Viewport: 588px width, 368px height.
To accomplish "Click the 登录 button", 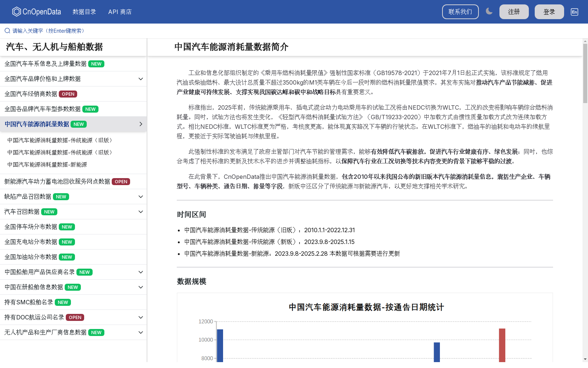I will [x=549, y=12].
